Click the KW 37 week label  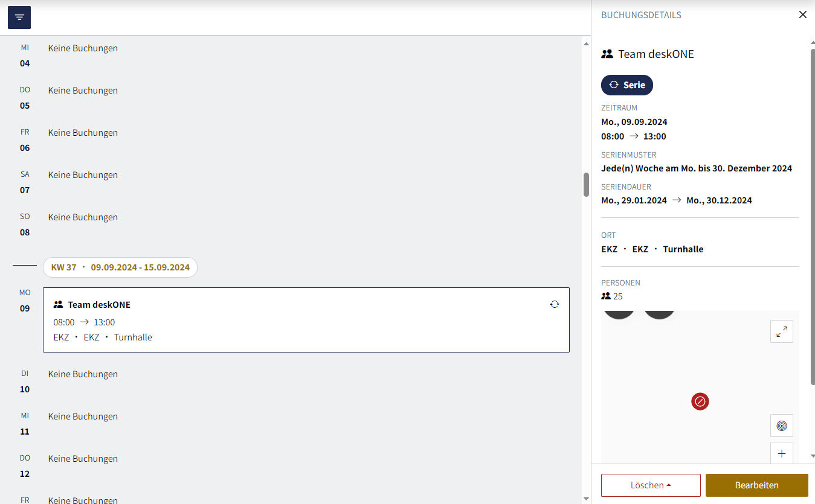click(120, 267)
